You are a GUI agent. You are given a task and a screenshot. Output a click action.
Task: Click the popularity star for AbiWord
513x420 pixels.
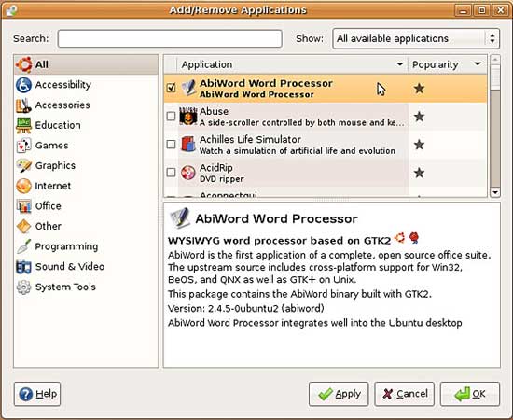[x=419, y=89]
